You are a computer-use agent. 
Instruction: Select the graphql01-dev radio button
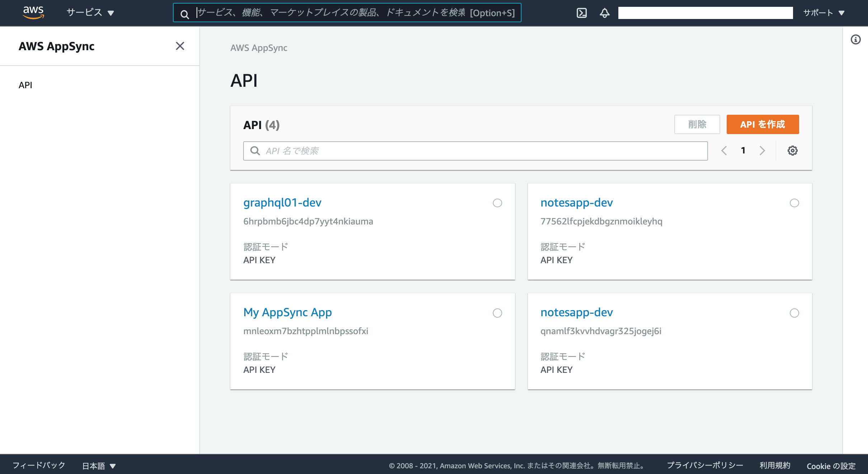click(x=497, y=203)
